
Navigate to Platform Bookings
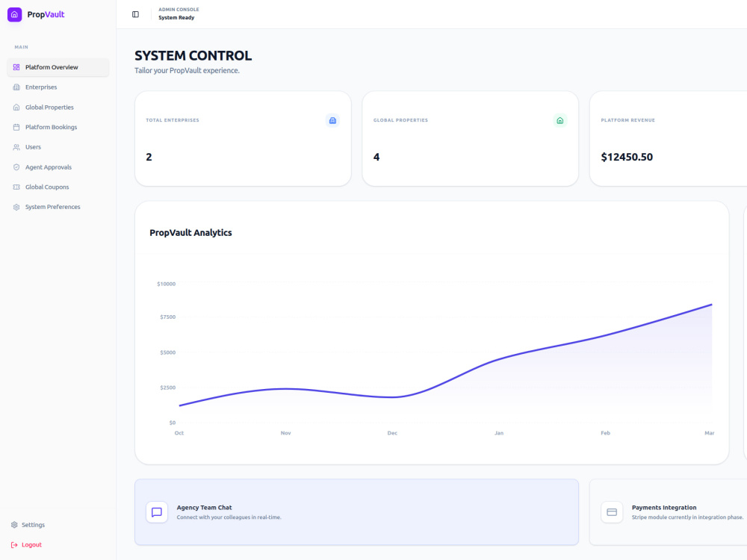pos(58,127)
